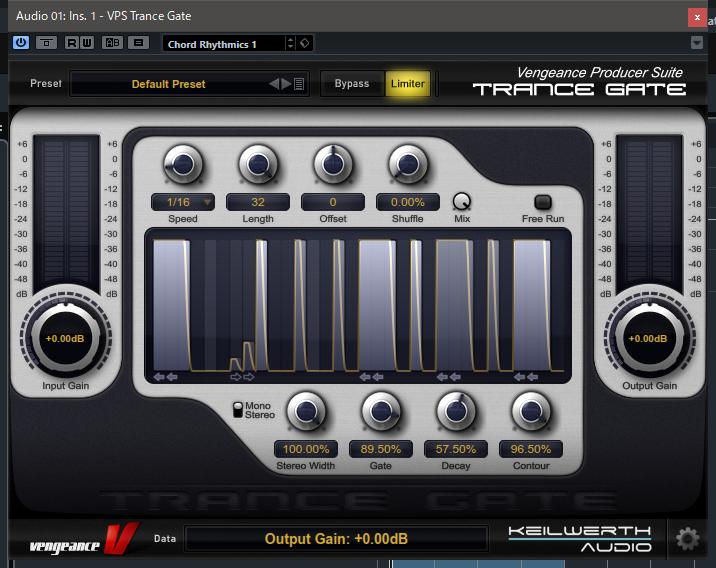Click the Input Gain knob
This screenshot has height=568, width=716.
coord(65,338)
